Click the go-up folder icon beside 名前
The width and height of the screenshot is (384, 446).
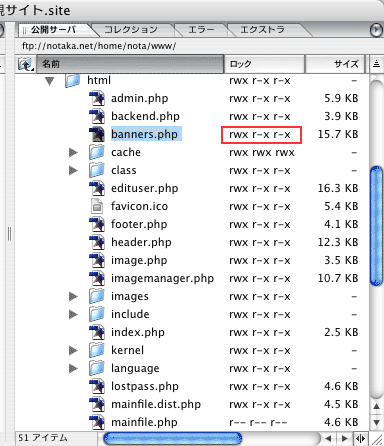[x=26, y=64]
